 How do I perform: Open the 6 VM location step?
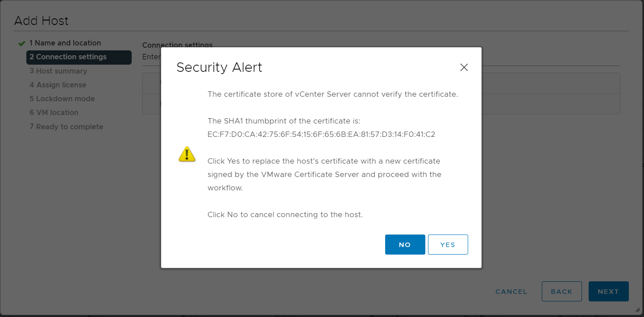click(54, 112)
